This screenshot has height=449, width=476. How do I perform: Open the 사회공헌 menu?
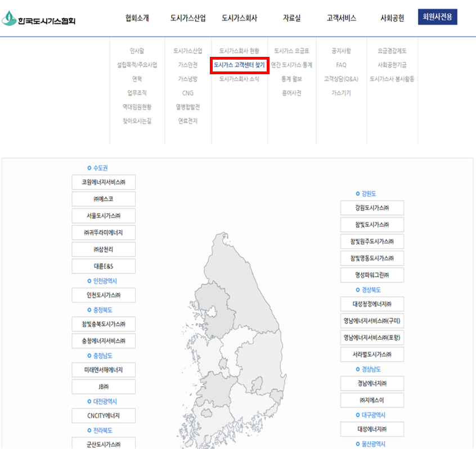(x=392, y=18)
